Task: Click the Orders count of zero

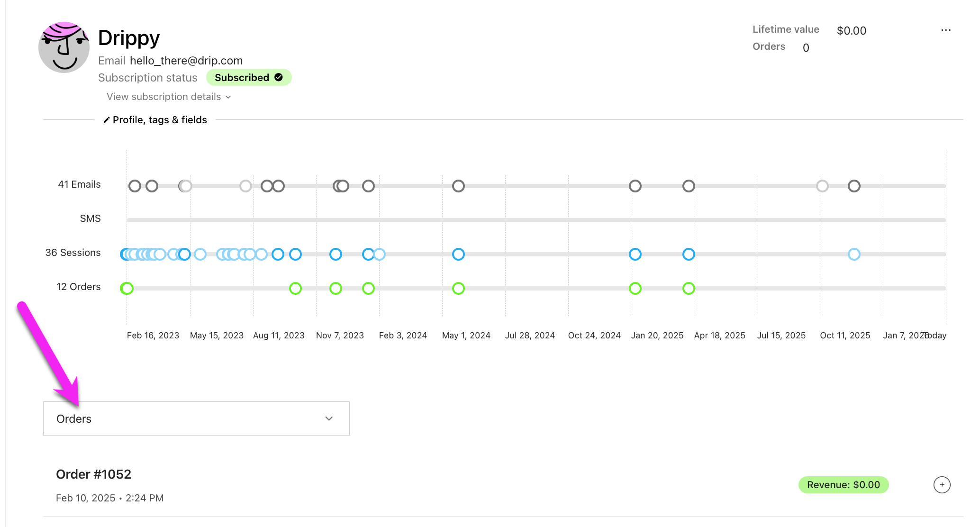Action: [x=806, y=47]
